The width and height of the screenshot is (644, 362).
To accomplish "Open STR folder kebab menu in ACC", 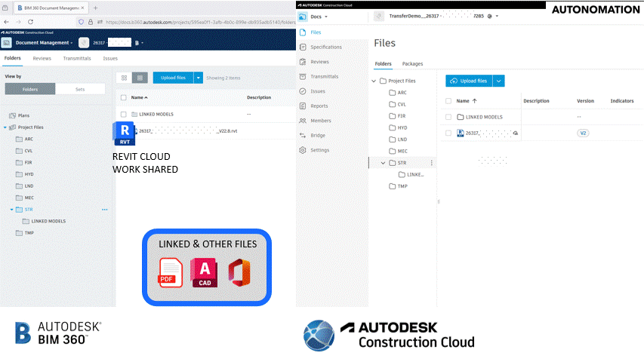I will (x=431, y=163).
